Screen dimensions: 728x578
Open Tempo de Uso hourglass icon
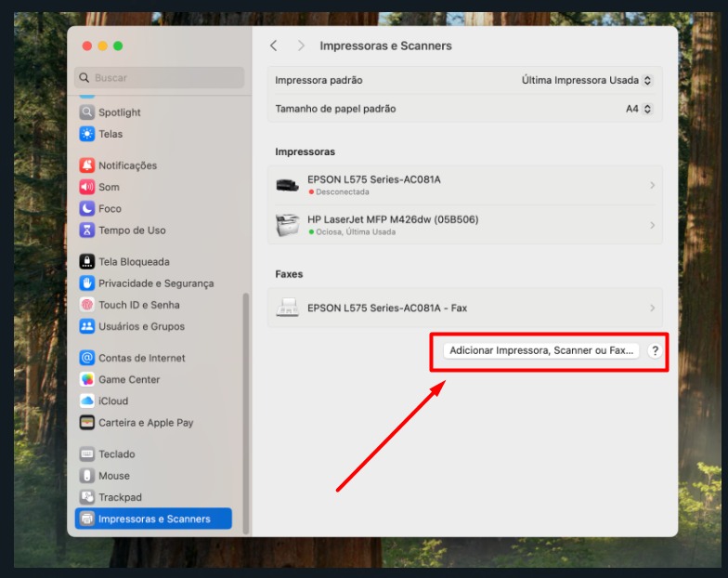point(87,230)
